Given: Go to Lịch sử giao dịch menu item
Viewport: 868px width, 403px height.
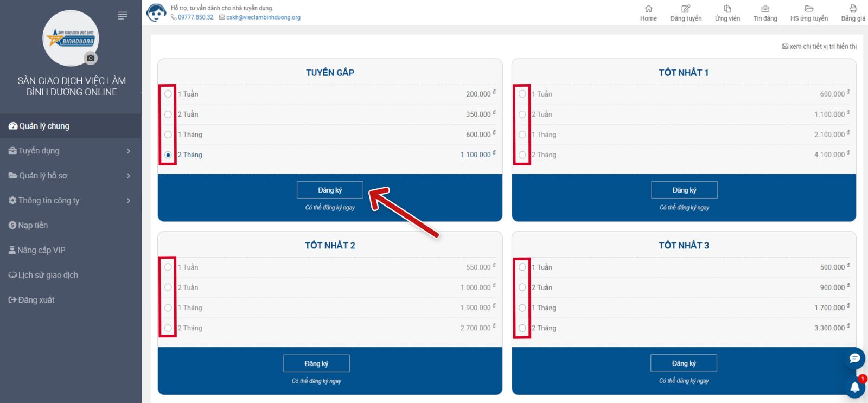Looking at the screenshot, I should [x=48, y=275].
